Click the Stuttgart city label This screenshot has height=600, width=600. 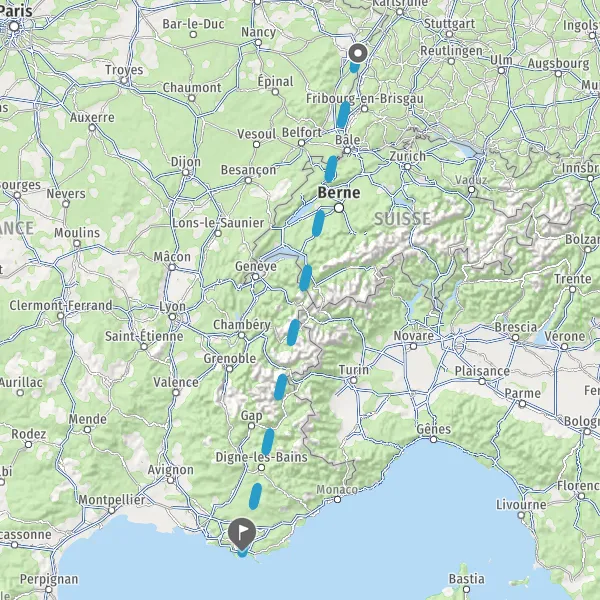click(x=449, y=24)
